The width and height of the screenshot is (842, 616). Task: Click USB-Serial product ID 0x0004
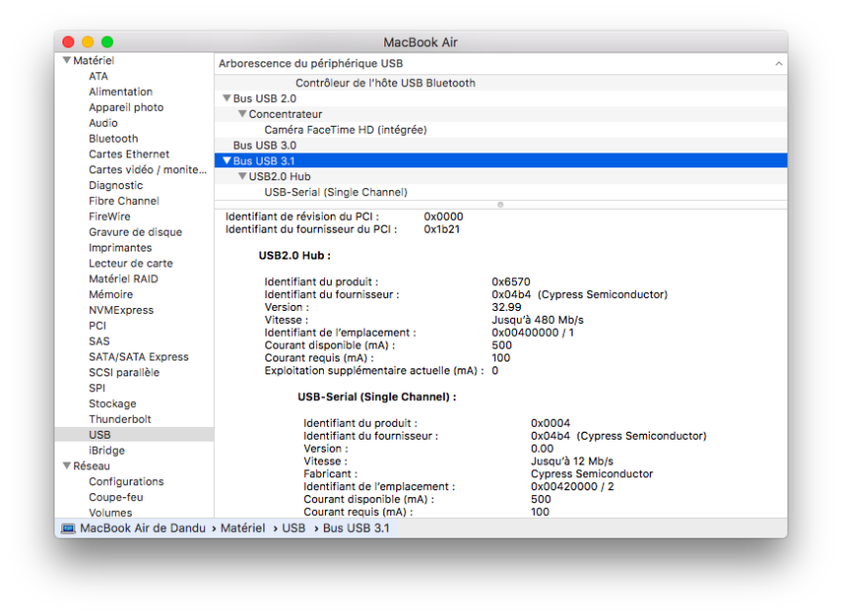pyautogui.click(x=550, y=423)
